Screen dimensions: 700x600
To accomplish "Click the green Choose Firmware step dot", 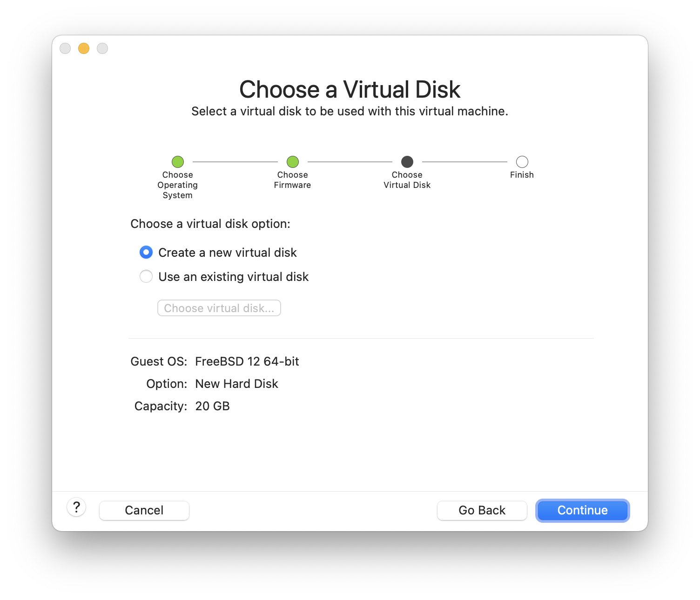I will [293, 162].
